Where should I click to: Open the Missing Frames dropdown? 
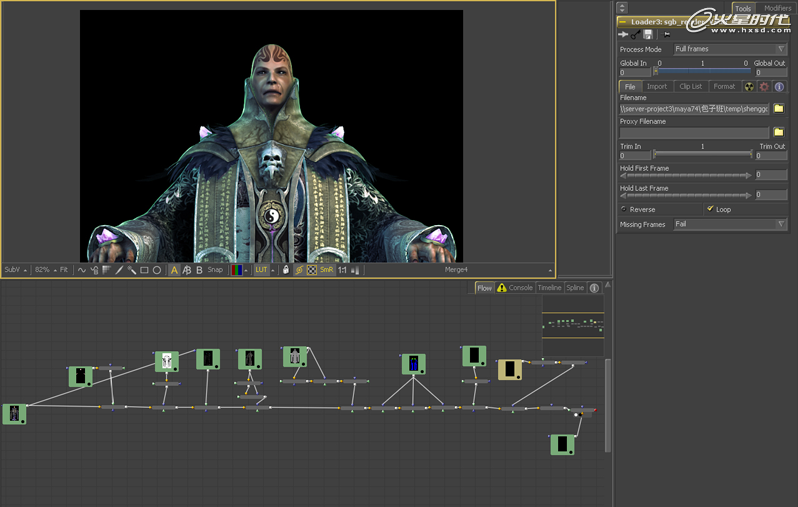pyautogui.click(x=730, y=224)
